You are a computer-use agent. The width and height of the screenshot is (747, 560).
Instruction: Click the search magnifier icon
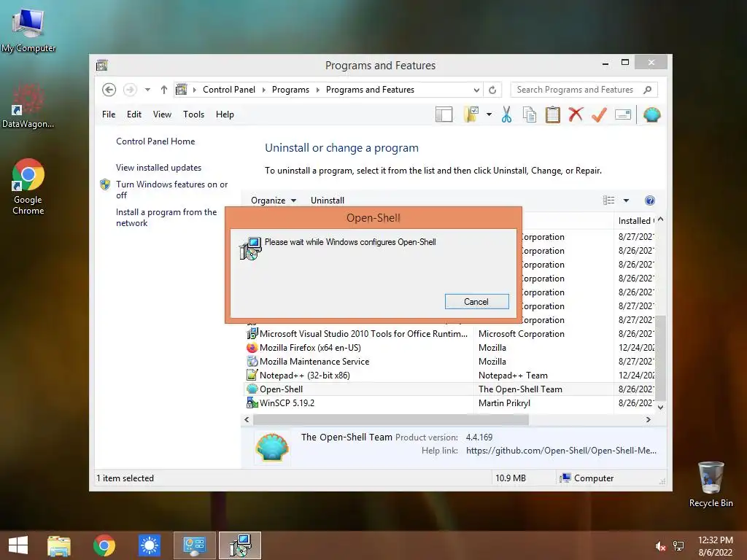648,90
